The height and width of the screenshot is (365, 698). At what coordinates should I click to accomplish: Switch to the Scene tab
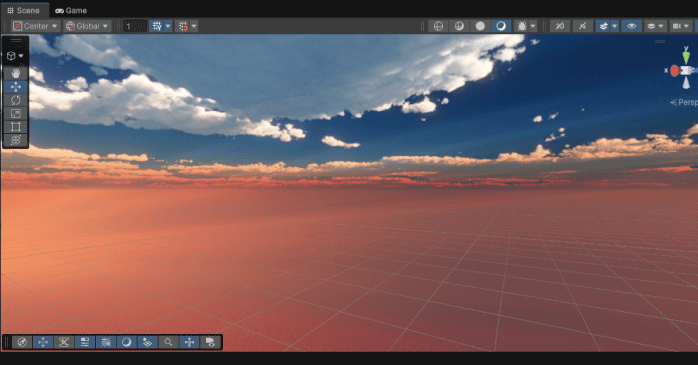click(23, 10)
